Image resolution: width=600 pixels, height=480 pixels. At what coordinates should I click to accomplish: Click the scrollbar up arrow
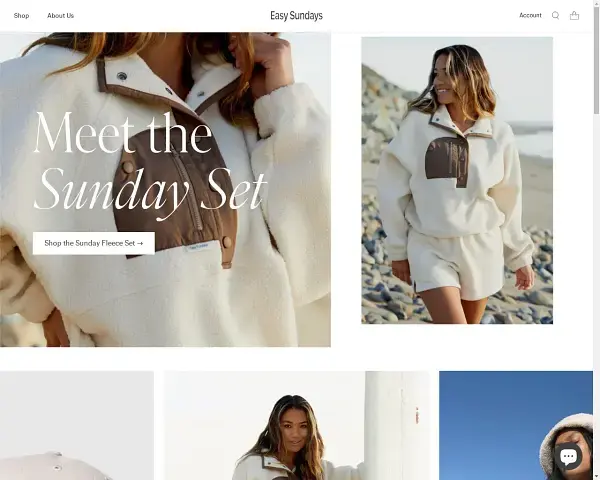[x=596, y=3]
